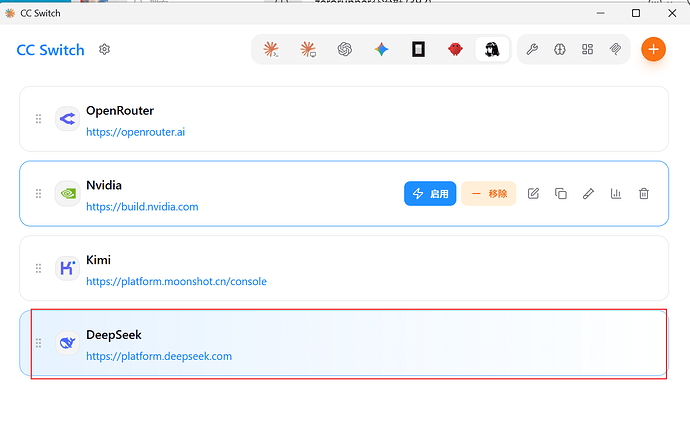This screenshot has height=428, width=690.
Task: Click the CC Switch title heading
Action: click(50, 50)
